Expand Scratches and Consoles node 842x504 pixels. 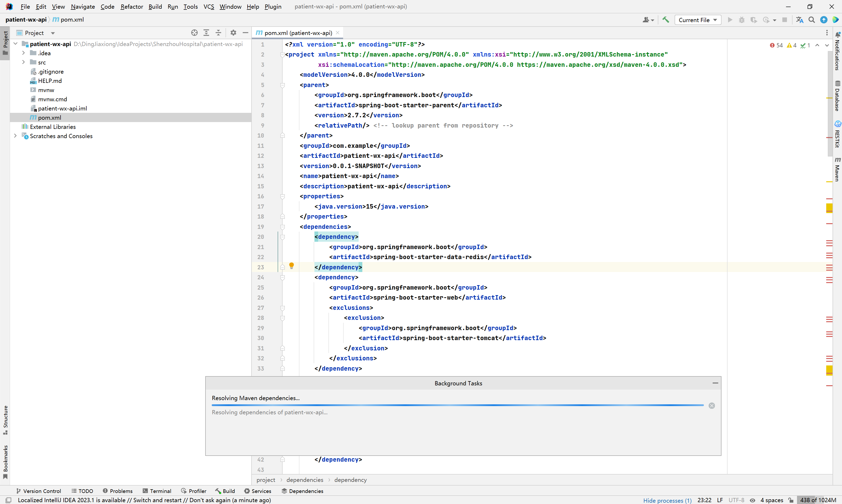click(x=15, y=135)
